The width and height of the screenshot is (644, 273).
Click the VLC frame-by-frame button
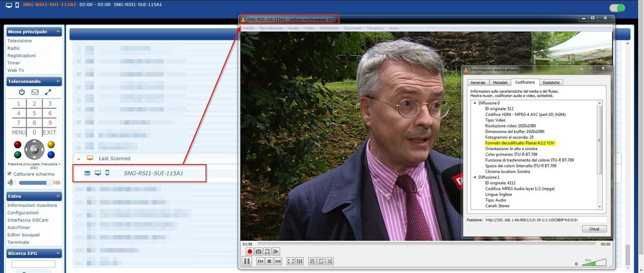[277, 251]
